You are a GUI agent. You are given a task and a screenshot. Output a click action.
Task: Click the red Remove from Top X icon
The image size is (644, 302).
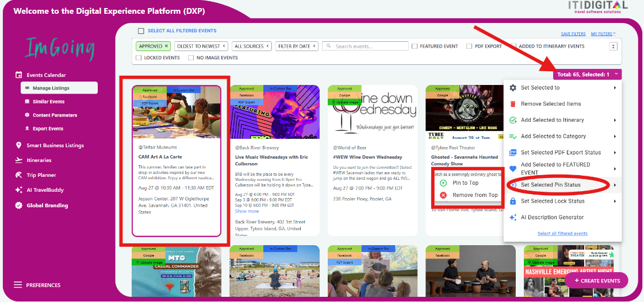click(443, 195)
